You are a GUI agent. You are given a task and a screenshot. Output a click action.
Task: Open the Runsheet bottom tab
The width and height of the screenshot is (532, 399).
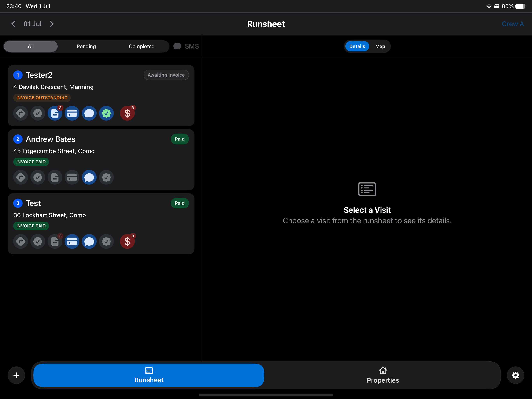click(149, 375)
